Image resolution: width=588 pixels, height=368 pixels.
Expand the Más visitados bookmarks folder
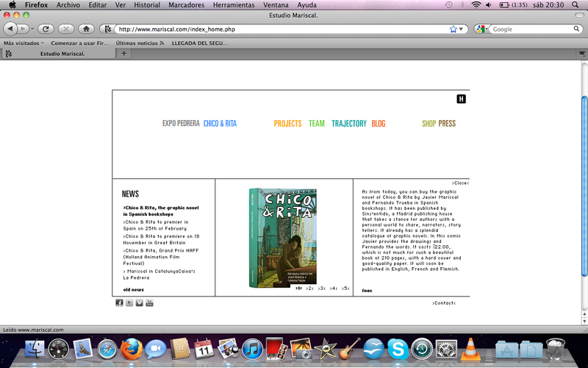[24, 43]
